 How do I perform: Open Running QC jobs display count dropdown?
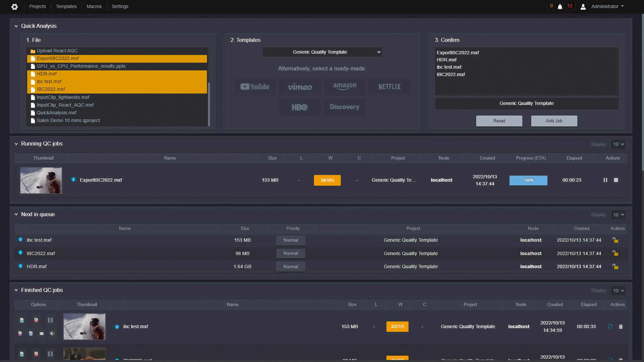[x=618, y=144]
